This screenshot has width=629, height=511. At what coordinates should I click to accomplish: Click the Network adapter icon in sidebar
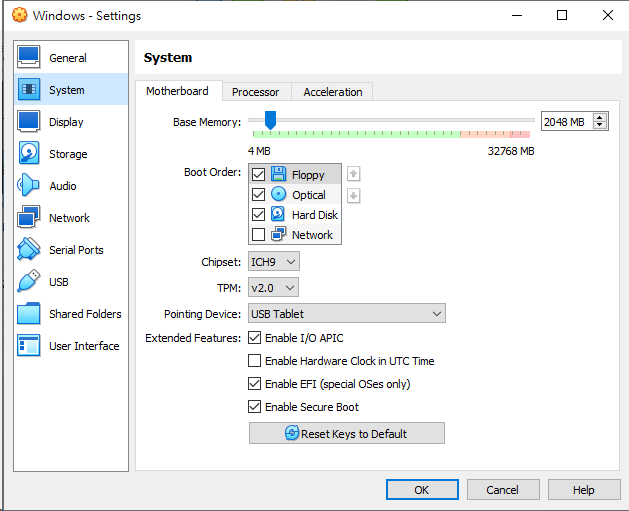click(x=29, y=218)
